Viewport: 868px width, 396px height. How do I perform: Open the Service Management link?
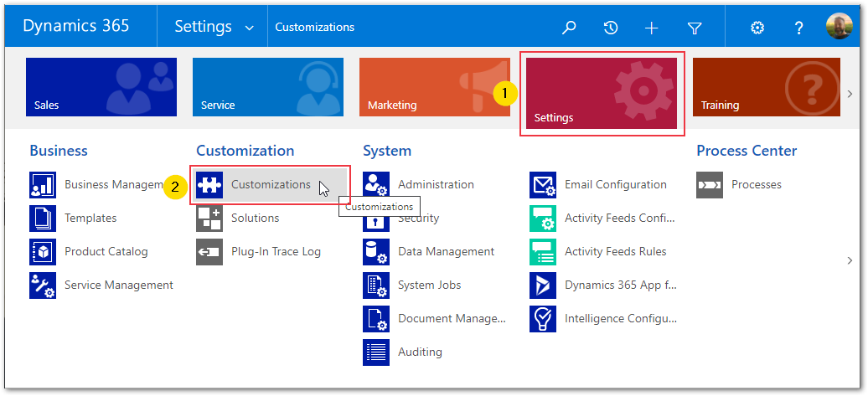tap(119, 285)
